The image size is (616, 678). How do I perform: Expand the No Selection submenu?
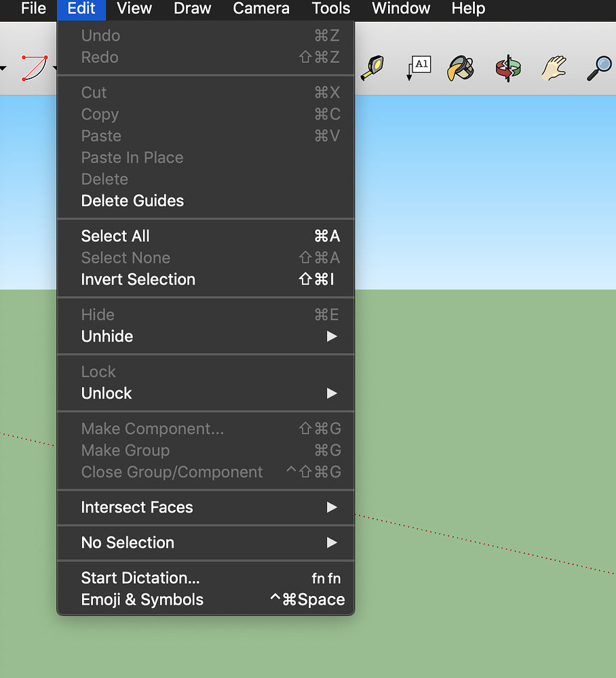click(x=128, y=542)
